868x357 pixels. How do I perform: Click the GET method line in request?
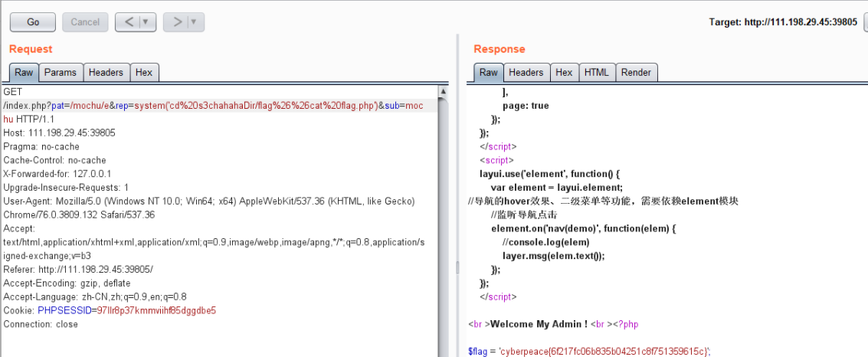pos(12,92)
